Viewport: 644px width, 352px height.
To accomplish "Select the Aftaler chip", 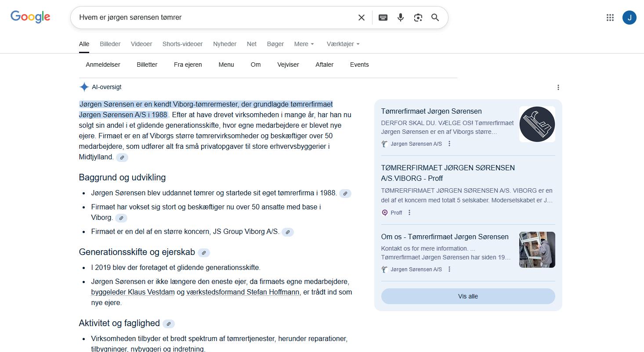I will click(325, 65).
